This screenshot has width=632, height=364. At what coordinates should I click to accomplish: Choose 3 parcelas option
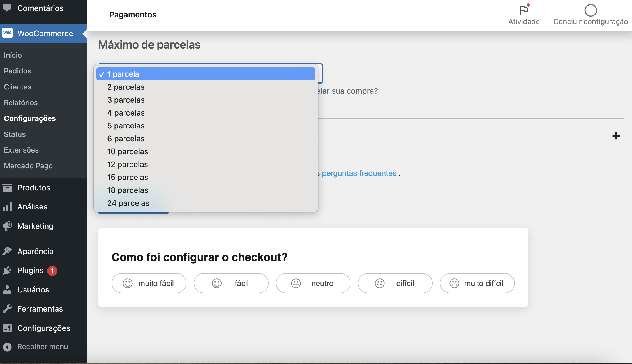206,100
